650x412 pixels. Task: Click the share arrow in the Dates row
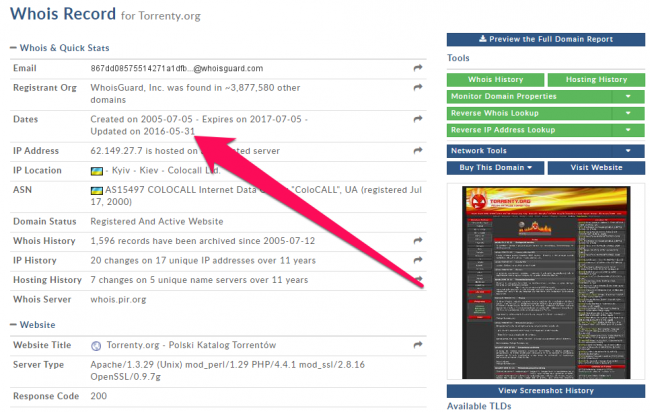tap(418, 119)
